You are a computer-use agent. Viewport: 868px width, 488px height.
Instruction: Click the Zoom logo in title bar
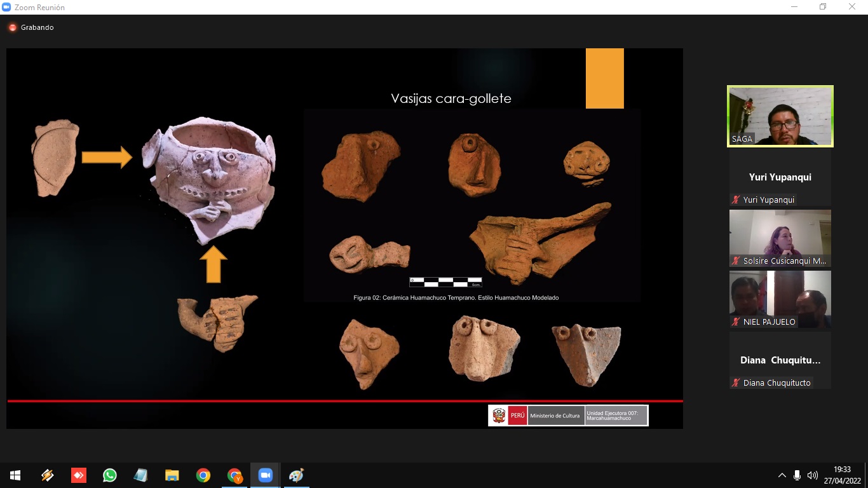click(x=6, y=7)
